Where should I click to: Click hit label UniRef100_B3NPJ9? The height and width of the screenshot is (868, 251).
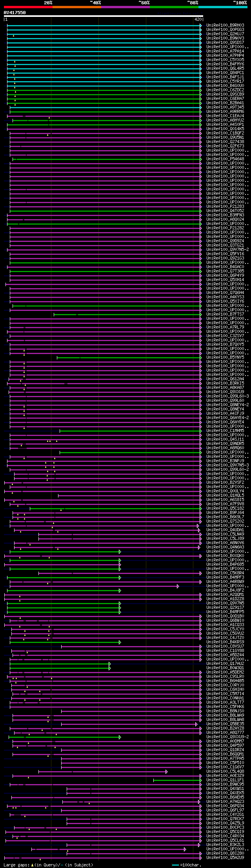coord(225,461)
